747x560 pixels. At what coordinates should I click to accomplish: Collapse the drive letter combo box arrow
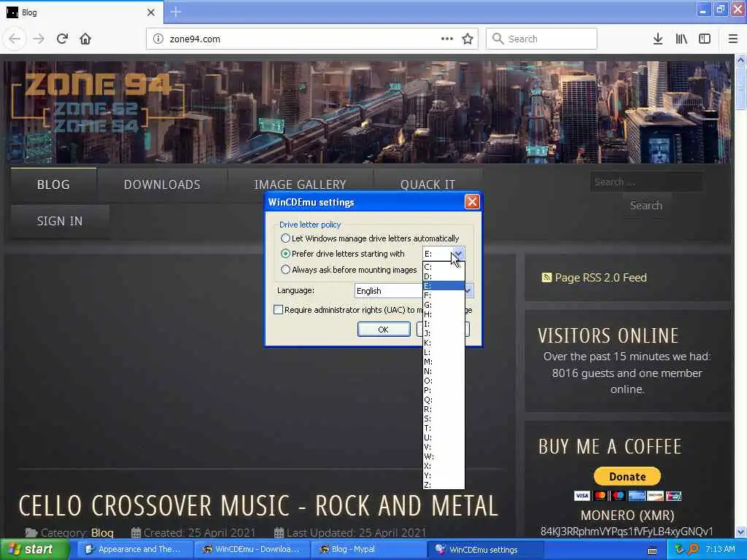click(458, 253)
